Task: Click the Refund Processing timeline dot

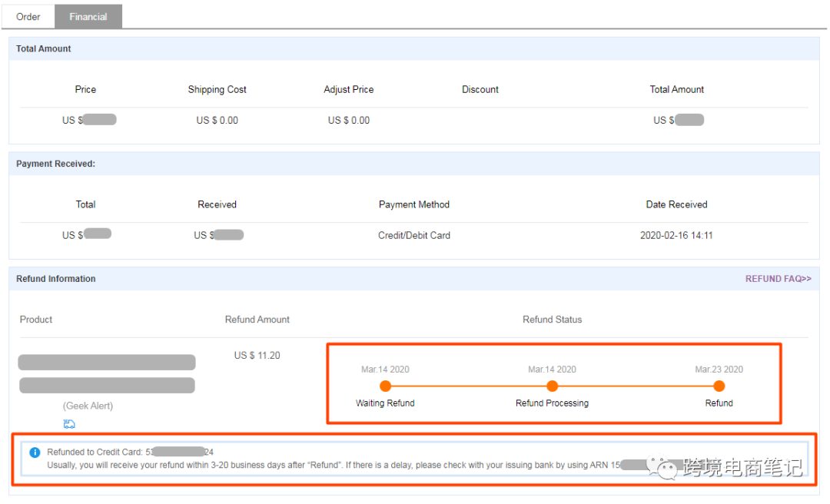Action: pyautogui.click(x=552, y=386)
